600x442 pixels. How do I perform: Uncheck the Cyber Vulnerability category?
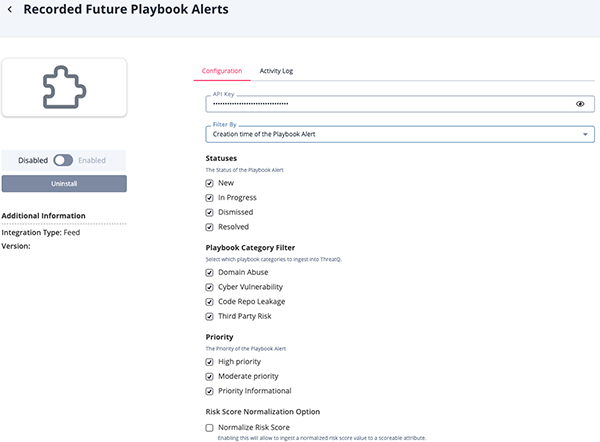click(210, 287)
